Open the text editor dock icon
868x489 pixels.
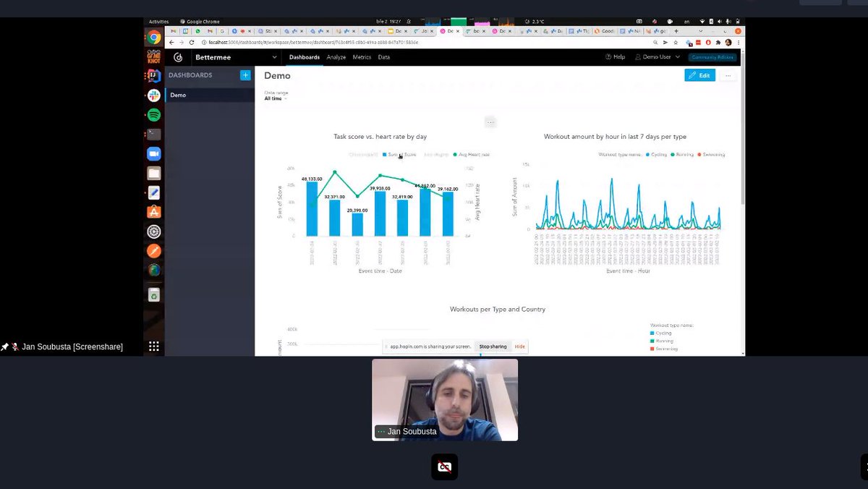click(153, 192)
